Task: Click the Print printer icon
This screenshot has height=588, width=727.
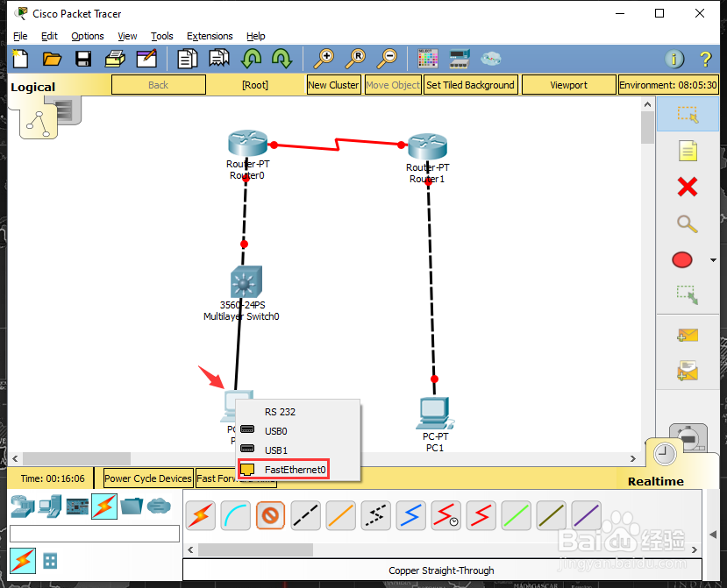Action: (115, 59)
